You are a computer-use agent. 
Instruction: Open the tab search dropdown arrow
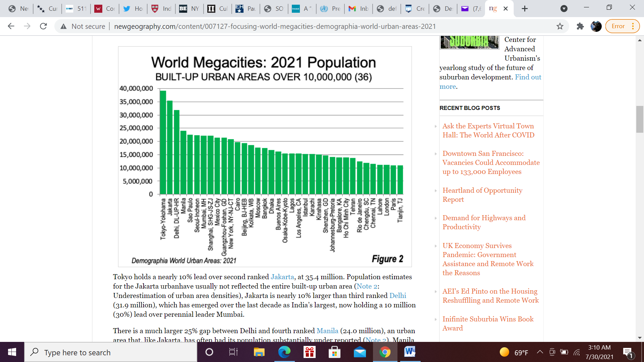(x=564, y=9)
